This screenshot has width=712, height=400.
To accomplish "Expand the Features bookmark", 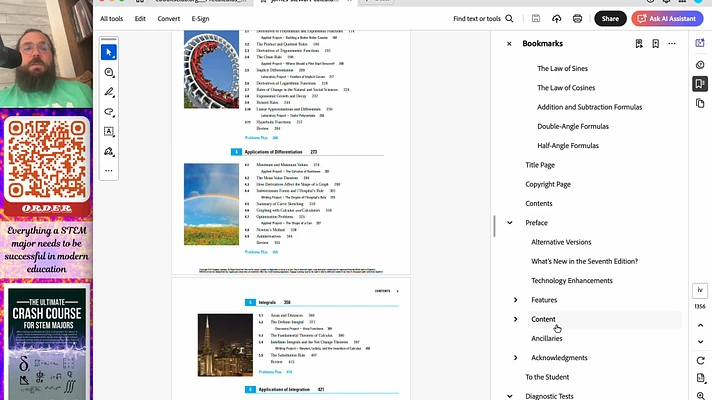I will [x=515, y=300].
